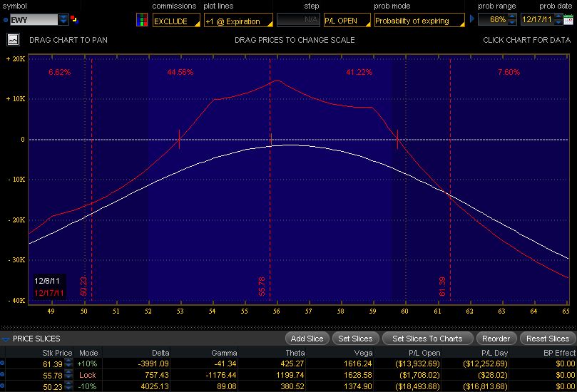Viewport: 577px width, 392px height.
Task: Click the prob range 68% value field
Action: (x=493, y=19)
